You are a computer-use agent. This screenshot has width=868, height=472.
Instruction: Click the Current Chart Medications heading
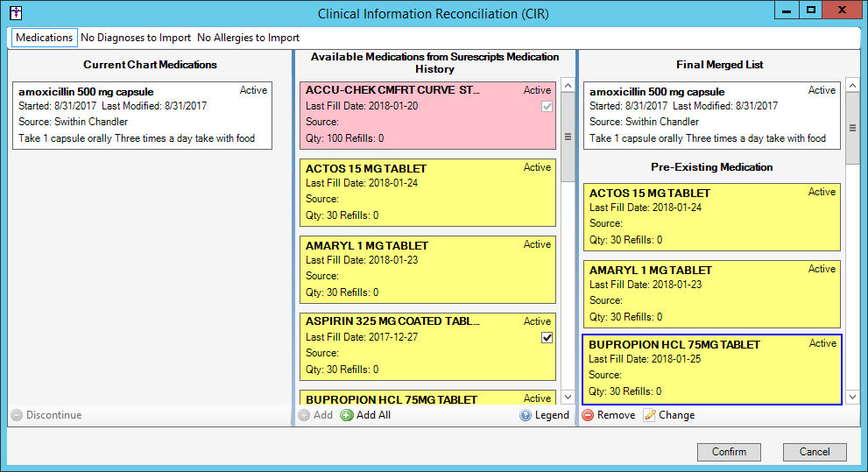coord(150,65)
